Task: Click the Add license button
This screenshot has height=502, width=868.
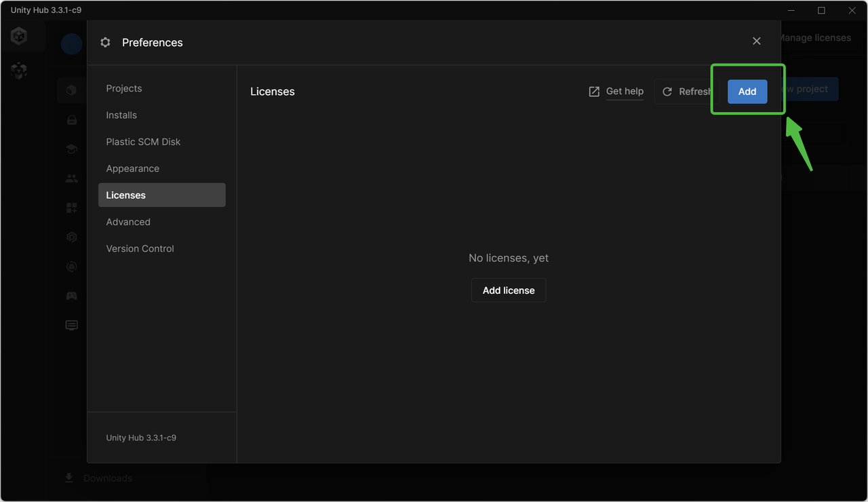Action: click(x=509, y=290)
